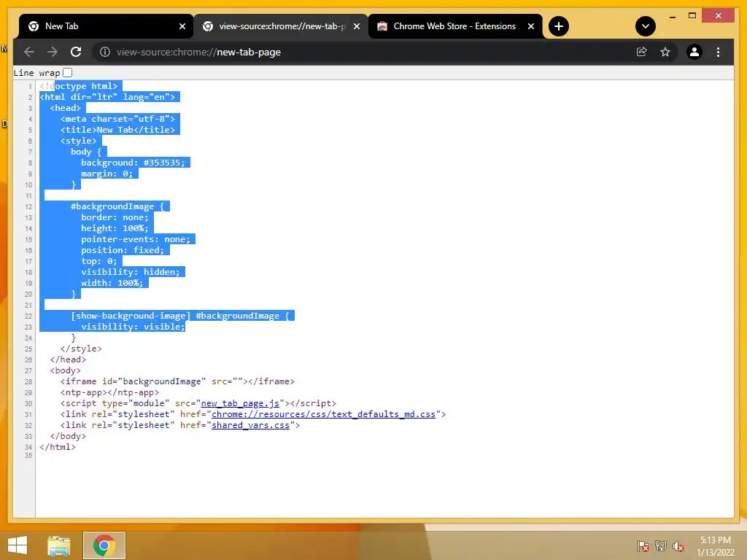Minimize the Chrome window

672,16
